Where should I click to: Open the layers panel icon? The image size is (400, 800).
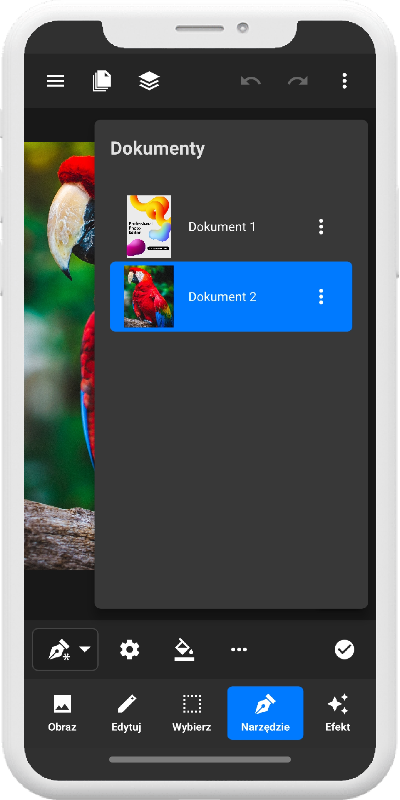coord(149,81)
